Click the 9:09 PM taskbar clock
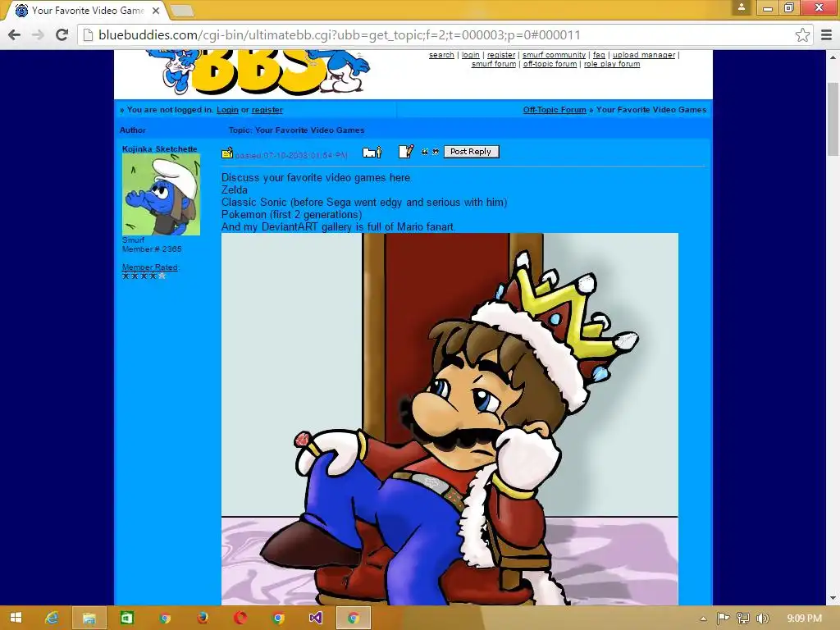840x630 pixels. click(x=804, y=619)
